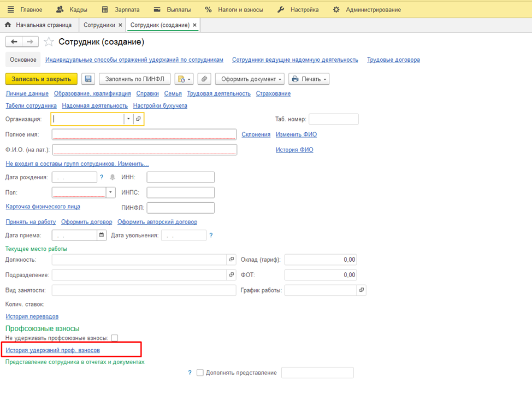Click open icon in График работы field
This screenshot has width=532, height=399.
point(361,290)
